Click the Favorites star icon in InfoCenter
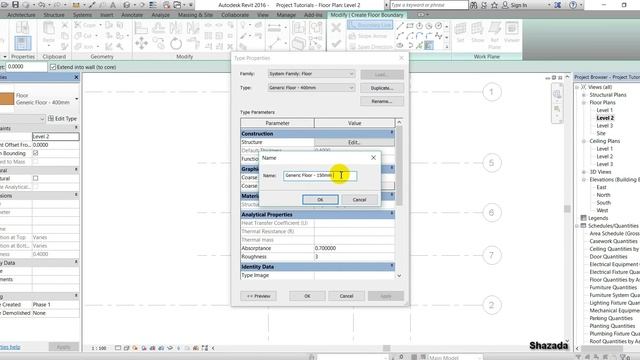The image size is (640, 360). coord(495,5)
